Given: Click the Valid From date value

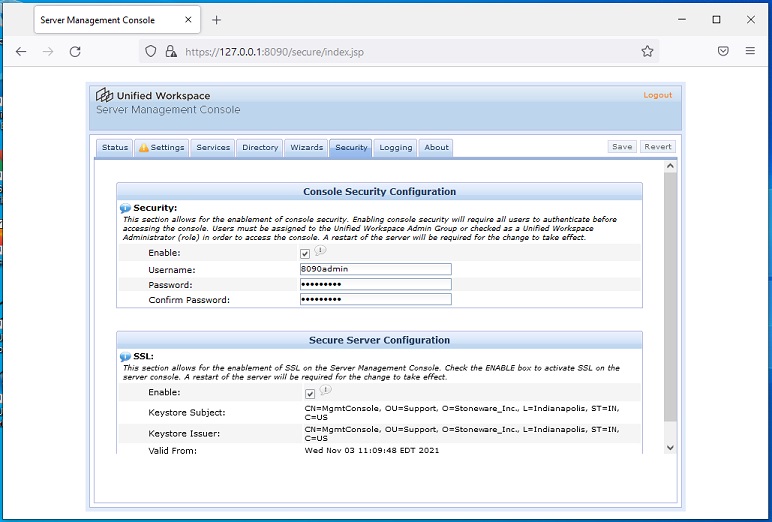Looking at the screenshot, I should 372,450.
